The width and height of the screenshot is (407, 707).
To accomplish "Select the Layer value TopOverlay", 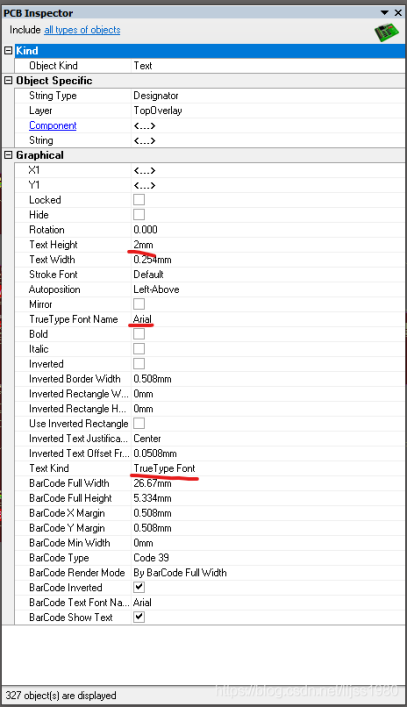I will (268, 110).
